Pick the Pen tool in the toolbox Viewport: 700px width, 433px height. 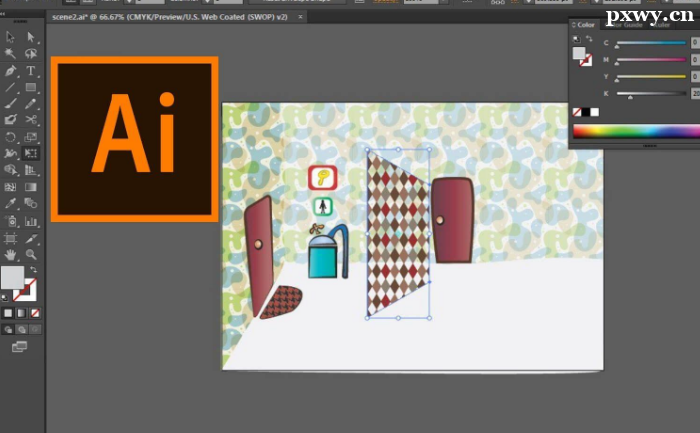(10, 71)
